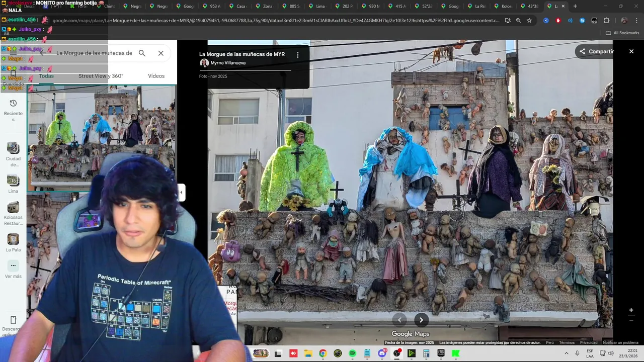Screen dimensions: 644x362
Task: Zoom out of the photo
Action: pos(631,320)
